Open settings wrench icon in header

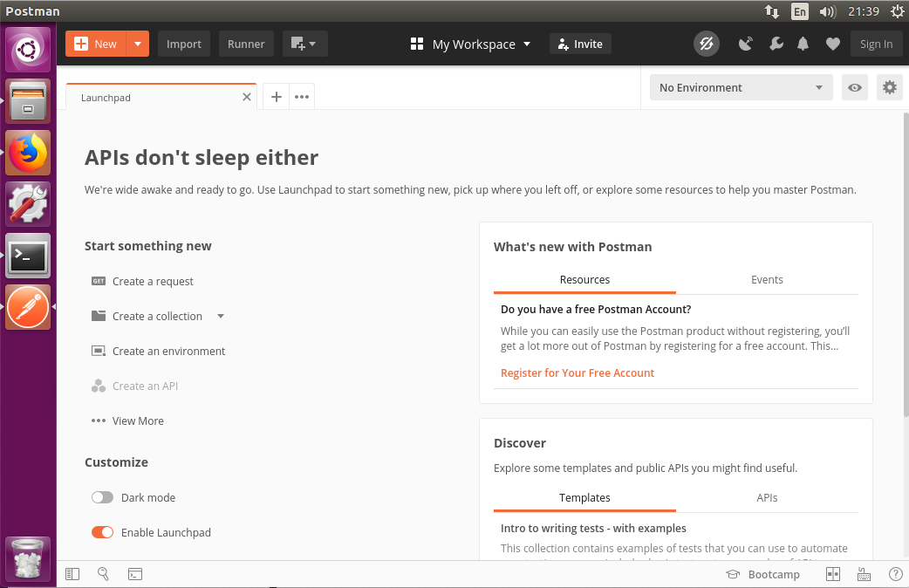pyautogui.click(x=776, y=44)
